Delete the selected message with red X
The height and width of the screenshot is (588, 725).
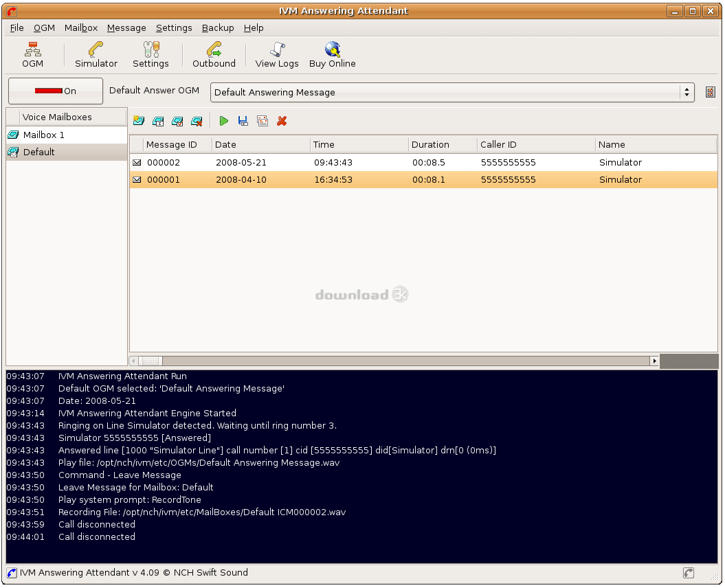coord(282,121)
